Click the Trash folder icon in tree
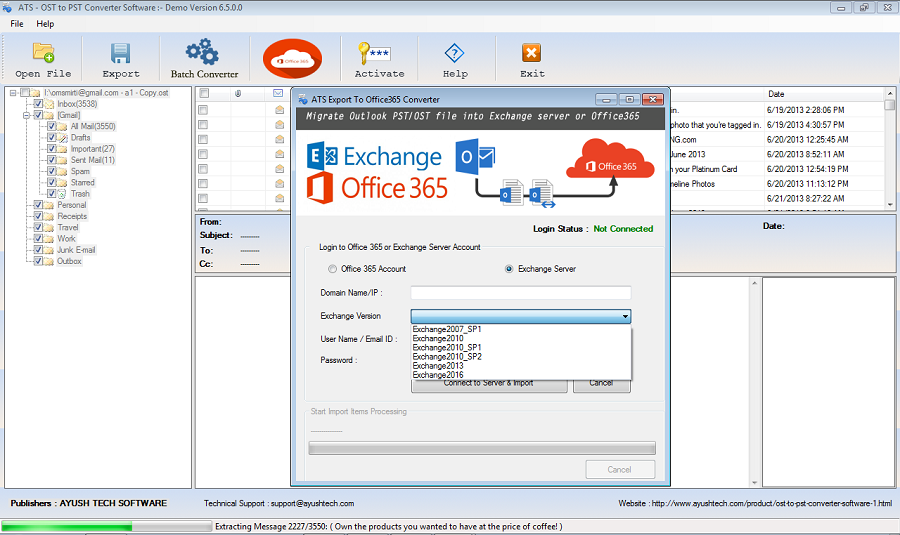 [62, 194]
